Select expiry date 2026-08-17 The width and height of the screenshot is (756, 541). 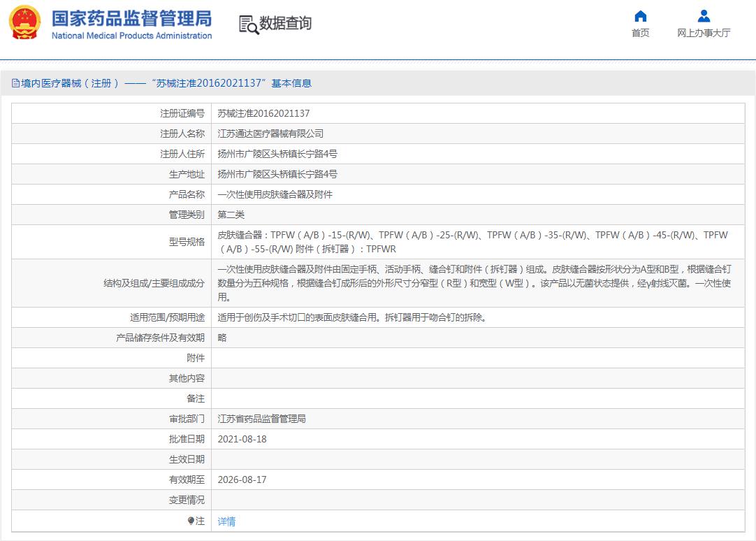[242, 479]
